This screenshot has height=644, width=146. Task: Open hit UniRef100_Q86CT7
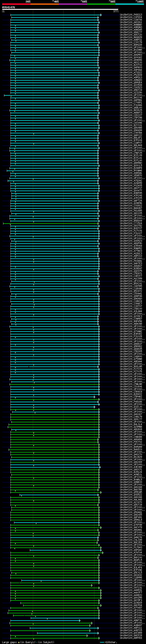point(131,32)
